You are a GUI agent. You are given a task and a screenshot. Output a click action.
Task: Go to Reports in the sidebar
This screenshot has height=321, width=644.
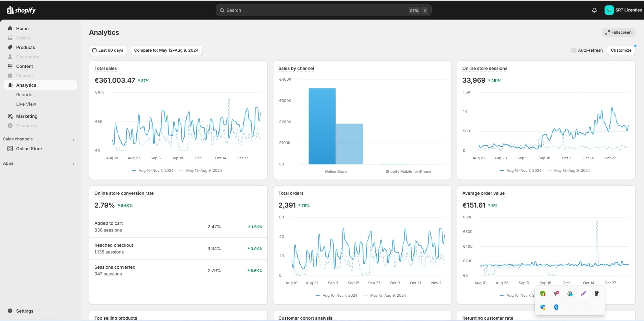[x=24, y=95]
